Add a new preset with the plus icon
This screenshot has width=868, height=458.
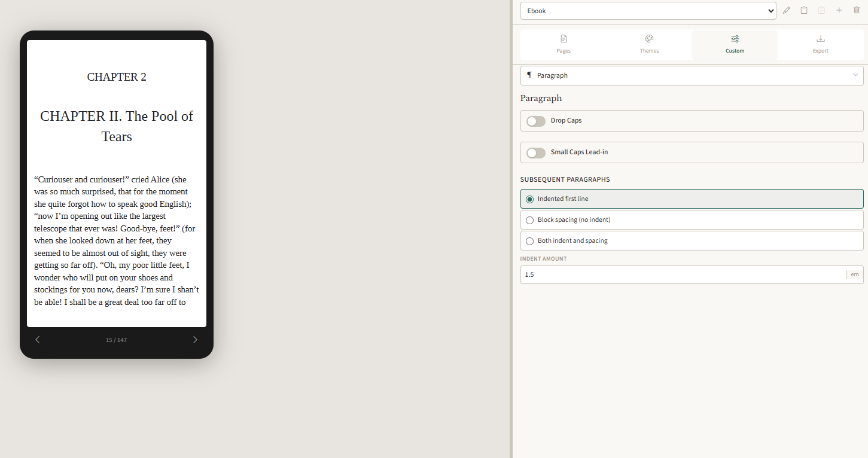839,11
